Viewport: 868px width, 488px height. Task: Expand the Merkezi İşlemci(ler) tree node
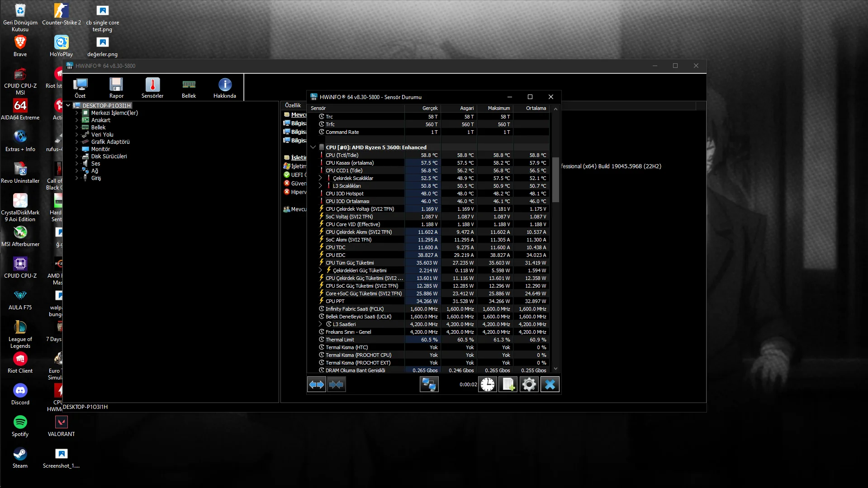pos(77,113)
